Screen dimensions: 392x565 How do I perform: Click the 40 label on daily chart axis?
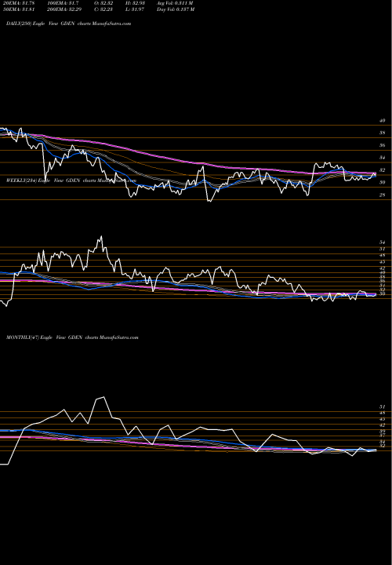tap(383, 121)
